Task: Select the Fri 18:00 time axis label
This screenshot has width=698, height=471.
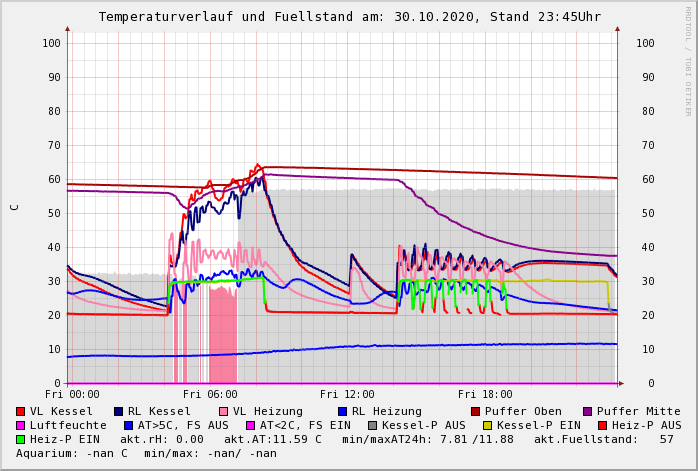Action: pyautogui.click(x=485, y=394)
